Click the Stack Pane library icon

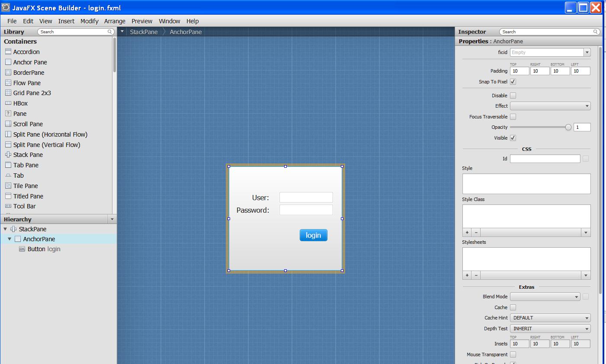tap(8, 155)
